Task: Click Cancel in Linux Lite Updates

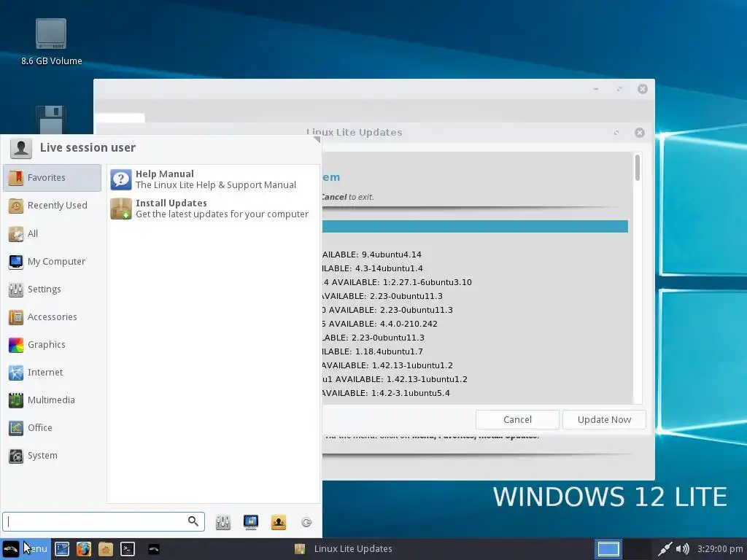Action: (x=517, y=419)
